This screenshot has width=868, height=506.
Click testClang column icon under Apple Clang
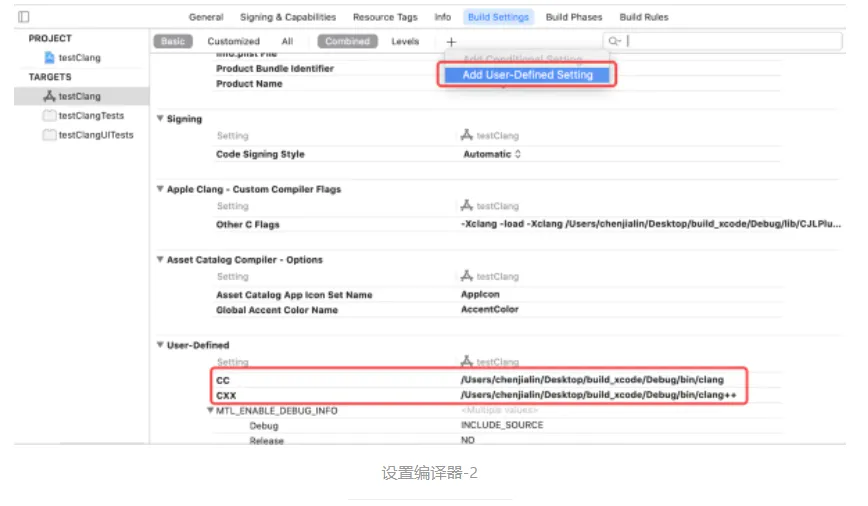tap(467, 205)
